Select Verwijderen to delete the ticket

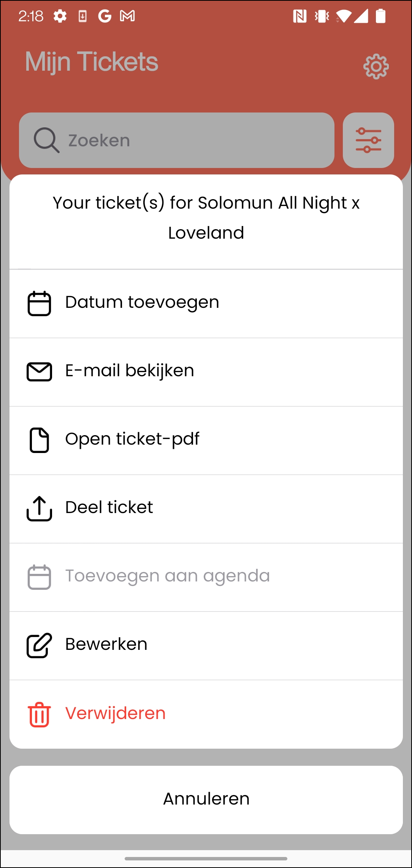[x=206, y=714]
